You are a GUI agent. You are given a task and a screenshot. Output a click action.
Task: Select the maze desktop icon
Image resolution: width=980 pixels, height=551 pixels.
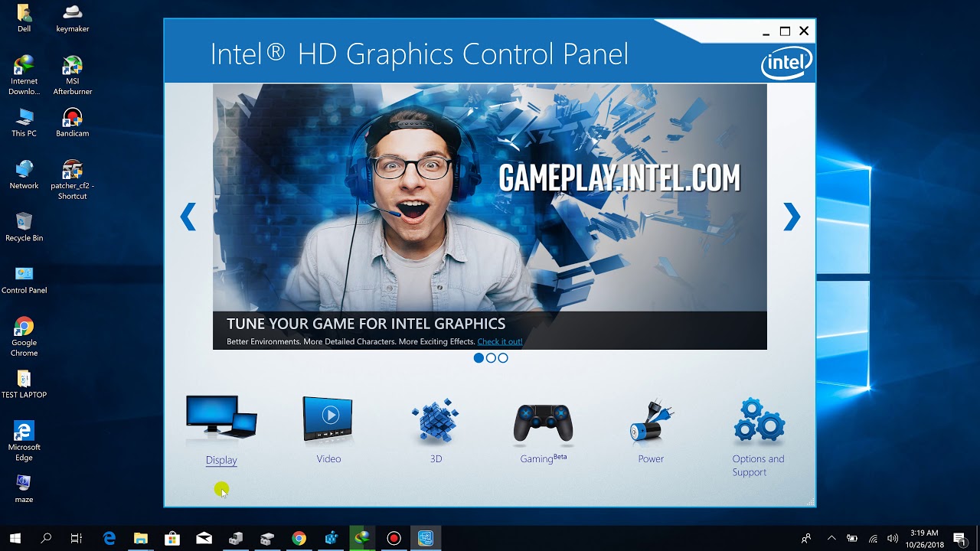coord(24,488)
